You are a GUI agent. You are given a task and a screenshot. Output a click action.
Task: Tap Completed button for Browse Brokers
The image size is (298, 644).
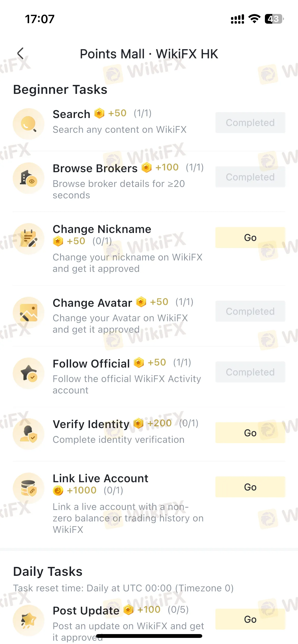tap(250, 177)
